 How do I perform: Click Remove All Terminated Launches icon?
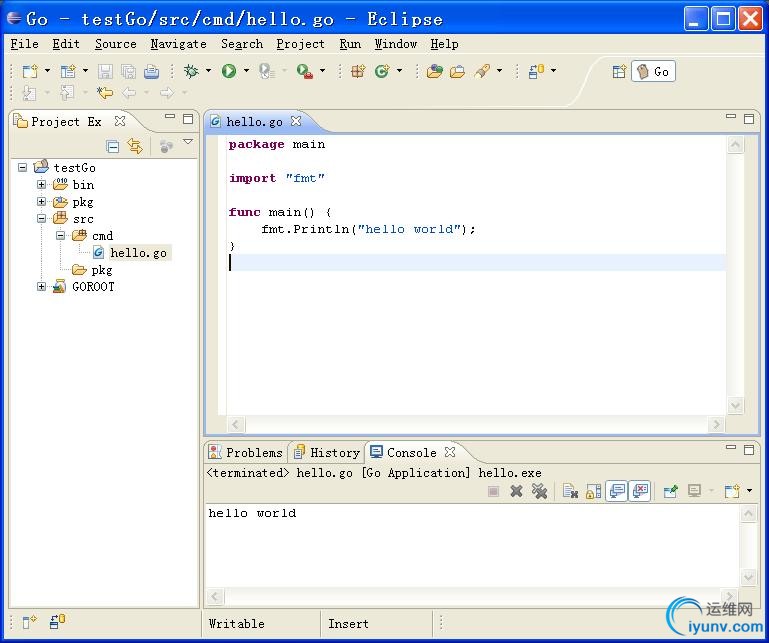(539, 491)
